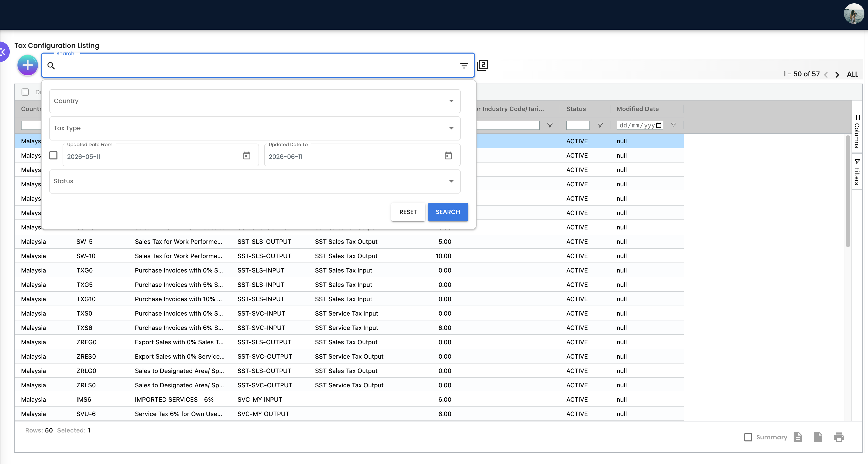This screenshot has width=868, height=464.
Task: Show ALL records link
Action: pos(853,74)
